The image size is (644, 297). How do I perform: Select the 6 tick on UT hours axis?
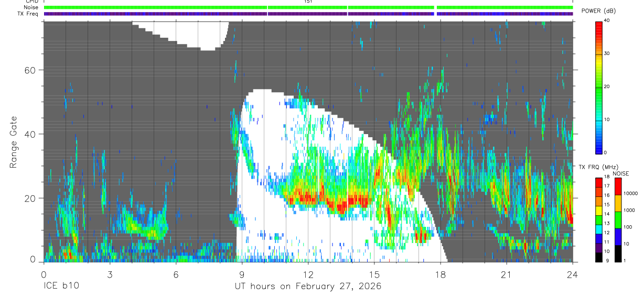[x=176, y=274]
